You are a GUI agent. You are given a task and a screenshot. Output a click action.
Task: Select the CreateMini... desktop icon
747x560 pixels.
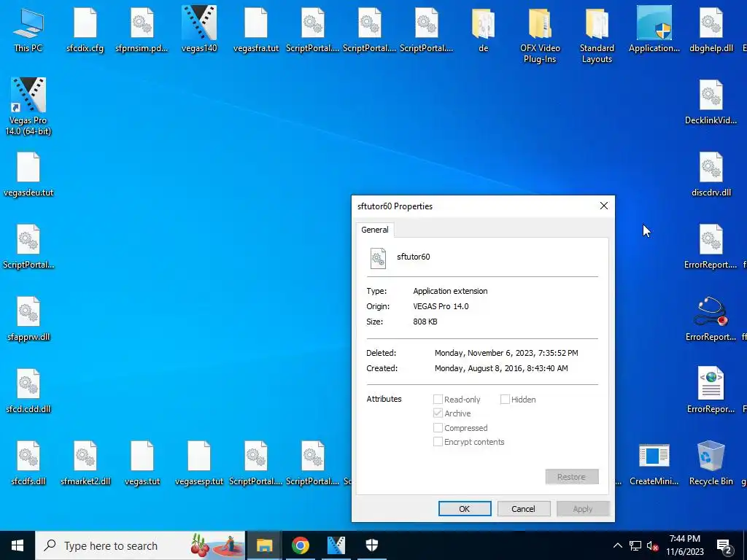[x=654, y=463]
